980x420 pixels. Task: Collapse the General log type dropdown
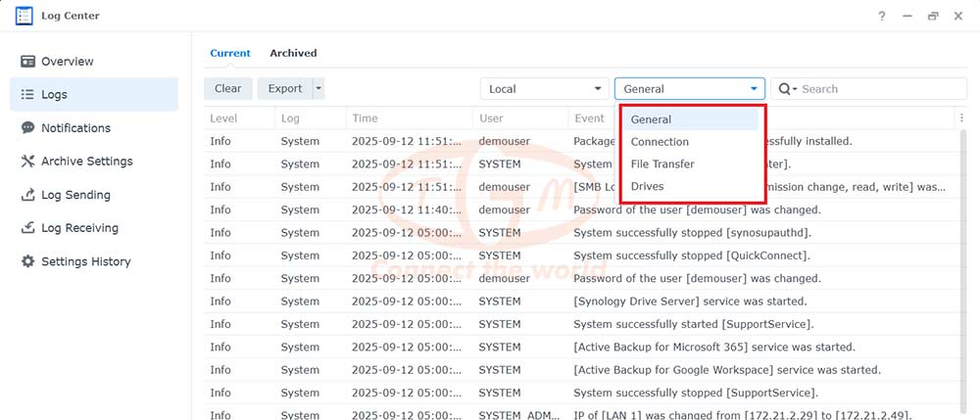point(689,89)
